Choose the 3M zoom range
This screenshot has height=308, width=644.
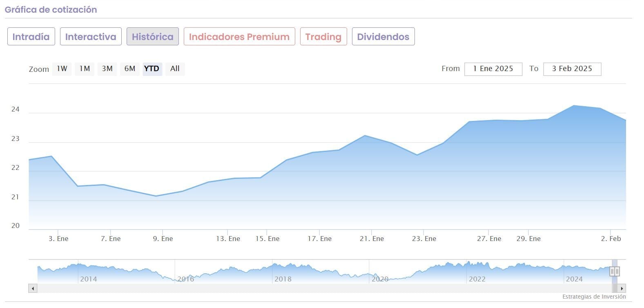coord(107,69)
